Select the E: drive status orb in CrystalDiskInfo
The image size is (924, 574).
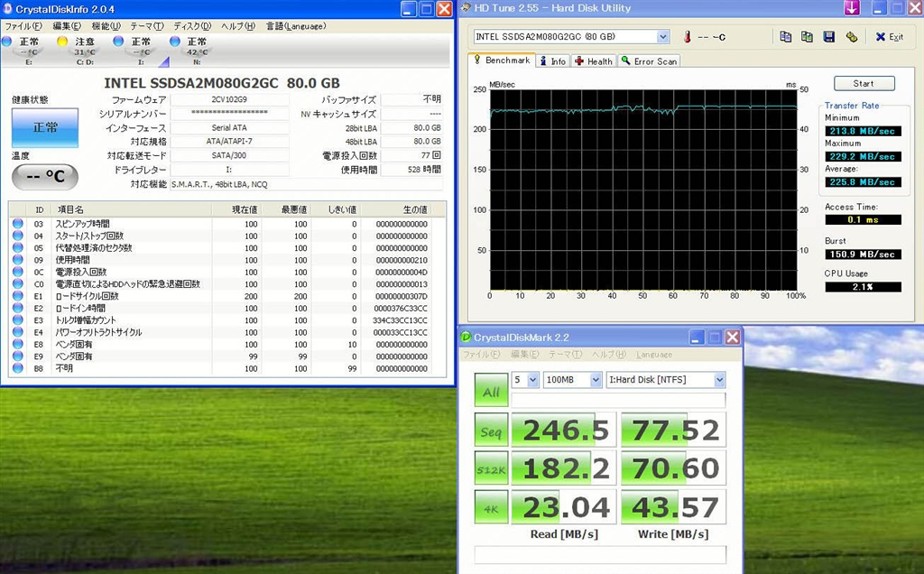6,42
